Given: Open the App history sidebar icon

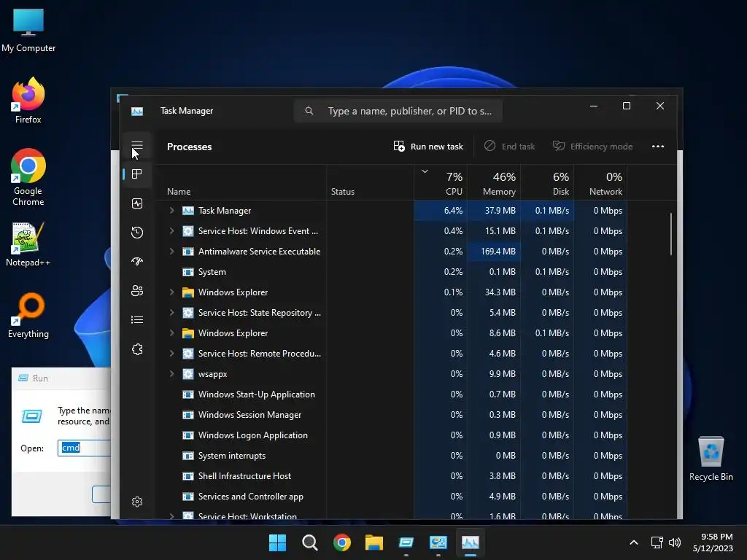Looking at the screenshot, I should click(136, 233).
